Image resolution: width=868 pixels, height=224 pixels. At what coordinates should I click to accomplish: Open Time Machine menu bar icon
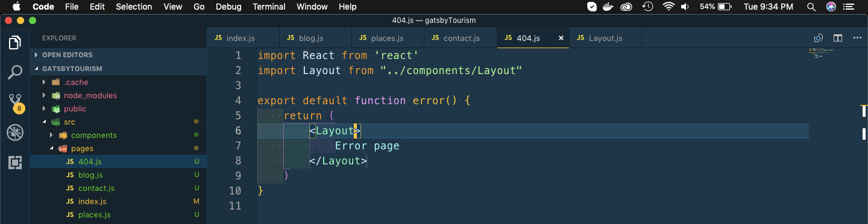tap(648, 7)
